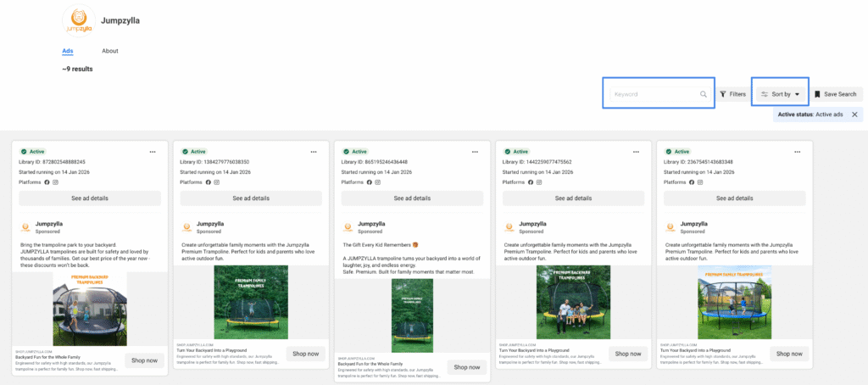Open the three-dots menu on ad 865195246436448
Screen dimensions: 868x385
(x=475, y=152)
